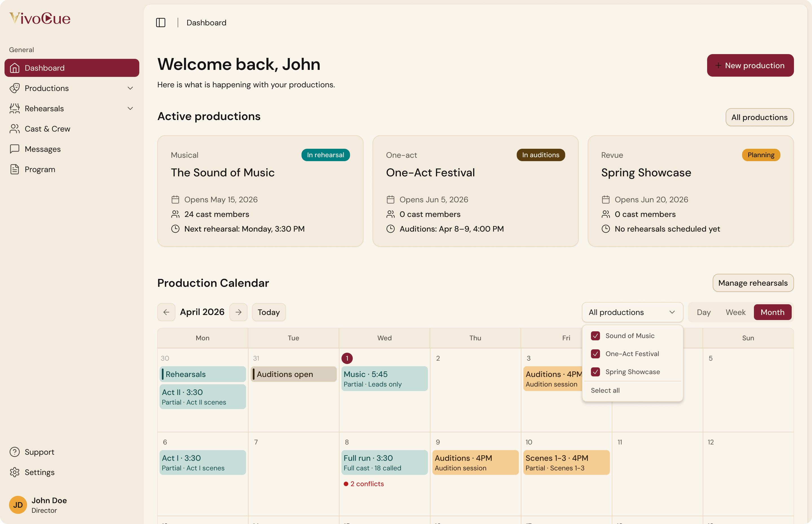Image resolution: width=812 pixels, height=524 pixels.
Task: Click Dashboard breadcrumb in top bar
Action: coord(206,23)
